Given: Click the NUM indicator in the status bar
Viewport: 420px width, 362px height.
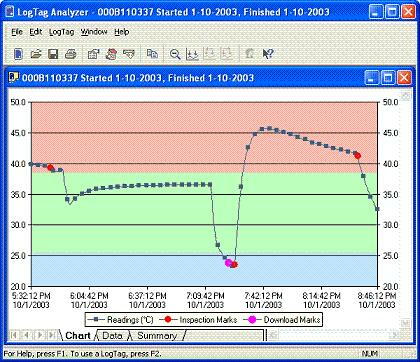Looking at the screenshot, I should pos(369,354).
